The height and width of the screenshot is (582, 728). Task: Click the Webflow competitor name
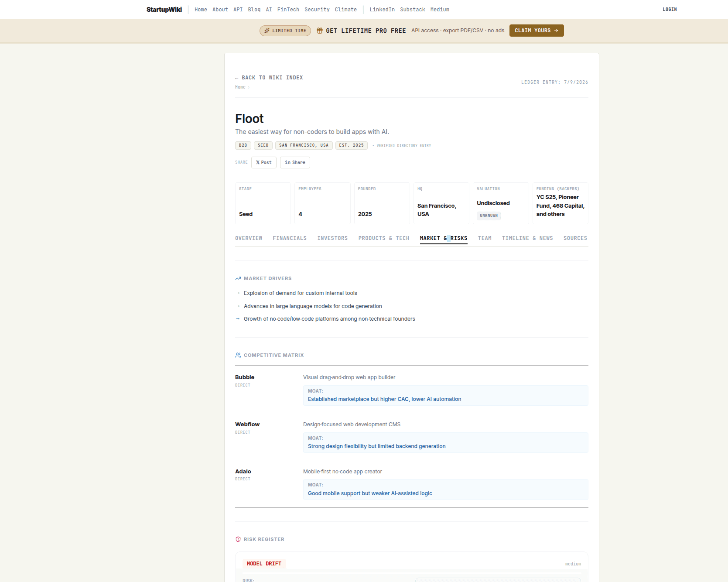247,425
